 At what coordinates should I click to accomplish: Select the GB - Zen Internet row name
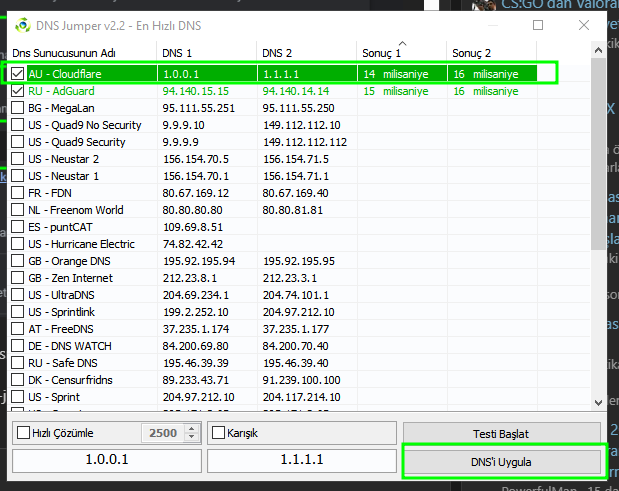(x=70, y=278)
